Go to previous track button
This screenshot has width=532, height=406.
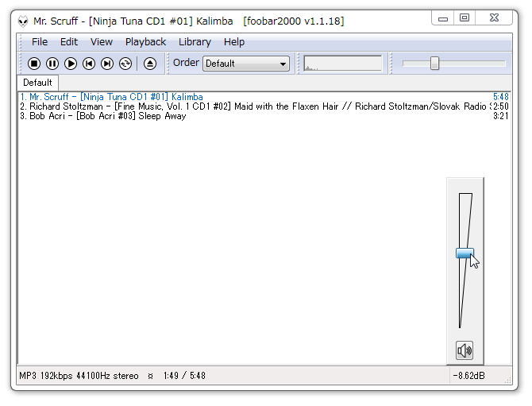point(89,64)
